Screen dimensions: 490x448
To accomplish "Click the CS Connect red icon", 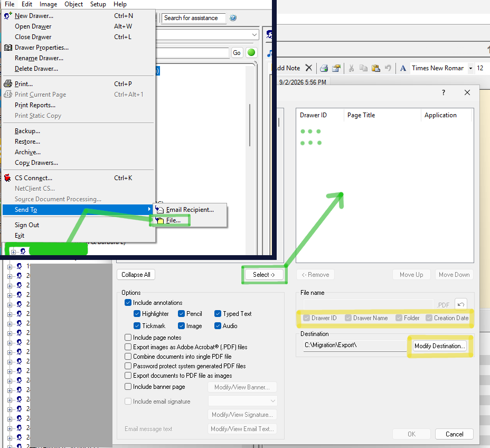I will [x=7, y=178].
